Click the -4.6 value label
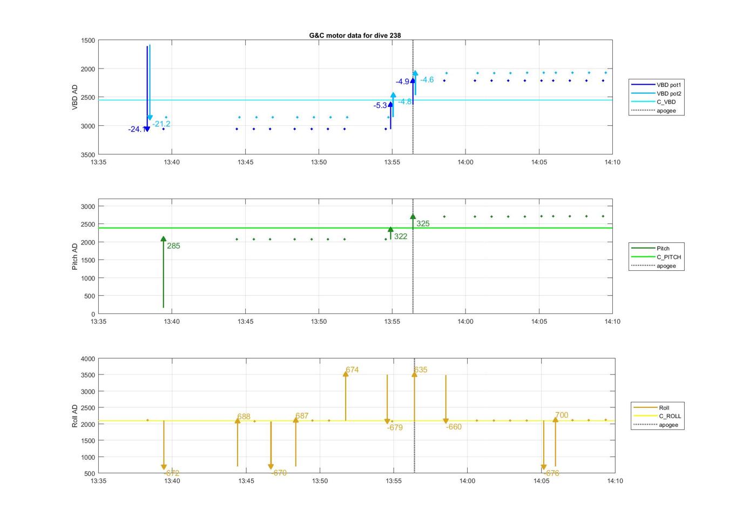This screenshot has width=756, height=532. tap(427, 80)
